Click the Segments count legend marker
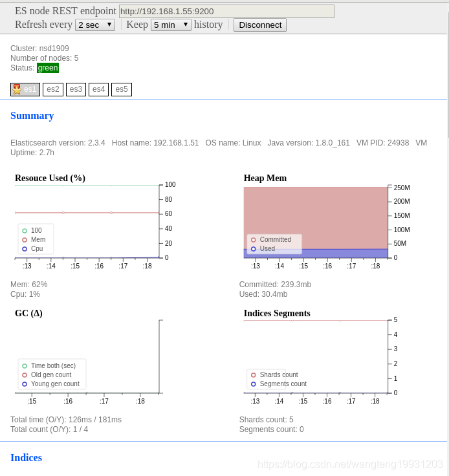 point(254,384)
